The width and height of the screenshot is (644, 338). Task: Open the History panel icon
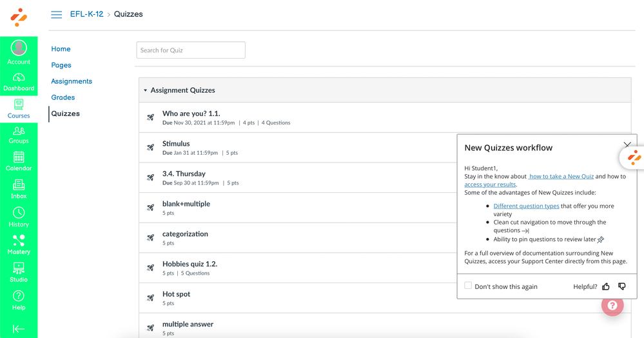[19, 217]
